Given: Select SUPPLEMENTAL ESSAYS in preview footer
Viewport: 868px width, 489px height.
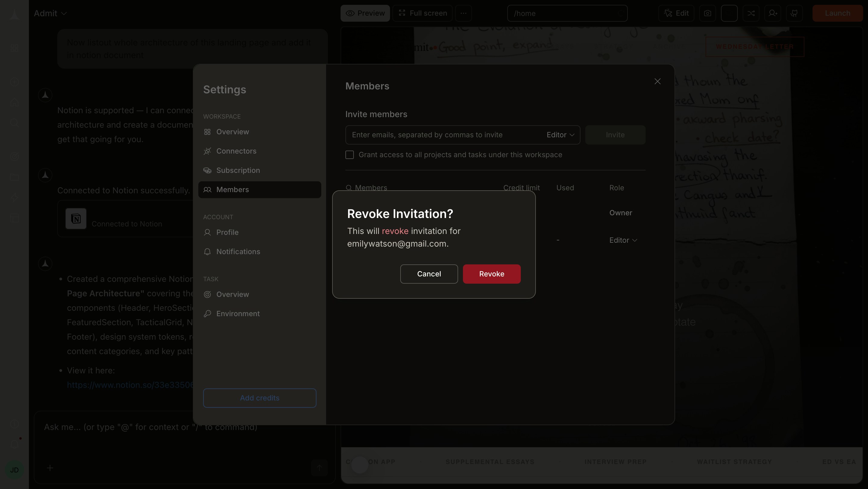Looking at the screenshot, I should click(x=490, y=462).
